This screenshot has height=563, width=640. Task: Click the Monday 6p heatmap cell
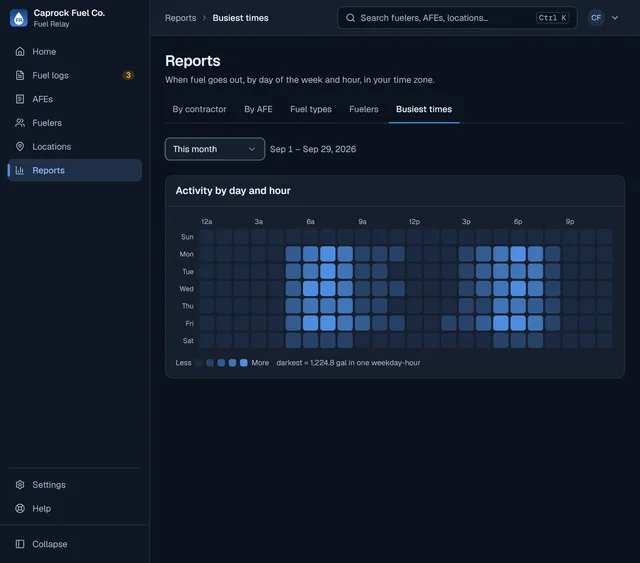[x=518, y=254]
